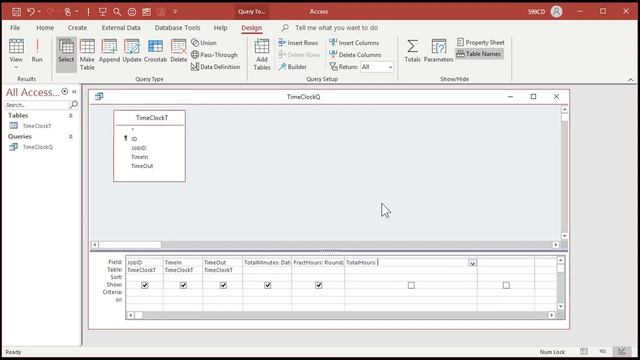Uncheck Show box for TotalMinutes column
Screen dimensions: 640x360
(x=268, y=285)
